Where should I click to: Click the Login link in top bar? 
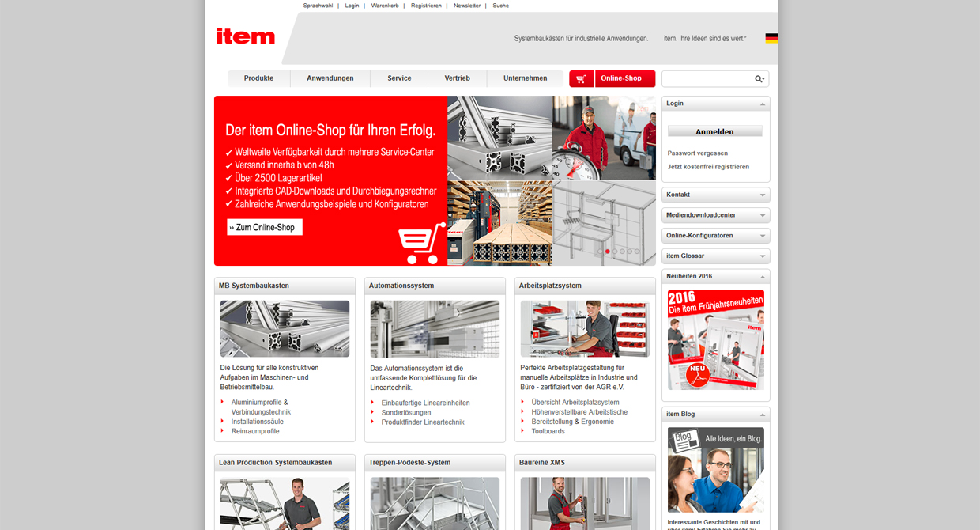[x=352, y=6]
